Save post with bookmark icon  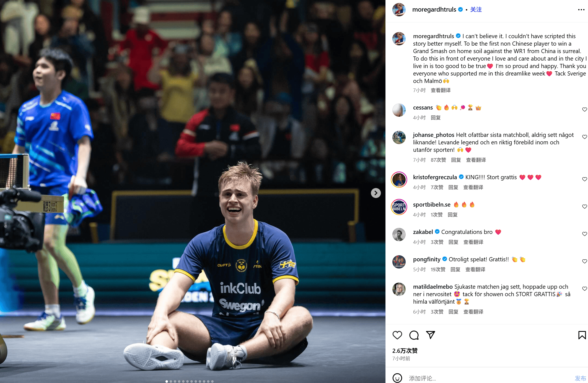[582, 335]
